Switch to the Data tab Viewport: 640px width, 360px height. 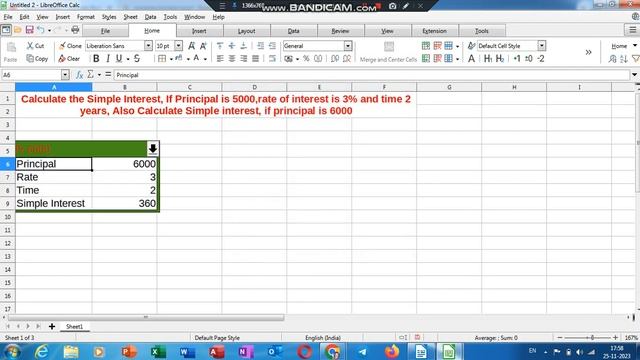(x=293, y=31)
